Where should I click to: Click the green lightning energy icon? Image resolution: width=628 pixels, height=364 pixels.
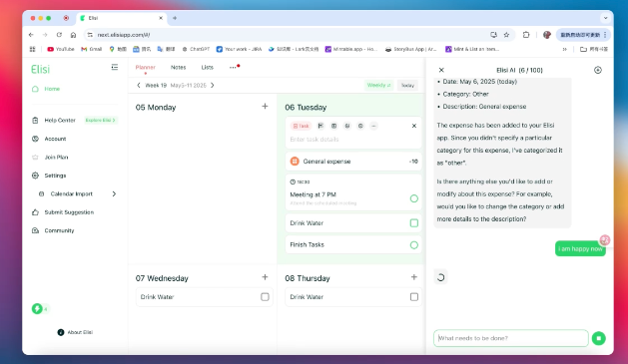pyautogui.click(x=37, y=309)
